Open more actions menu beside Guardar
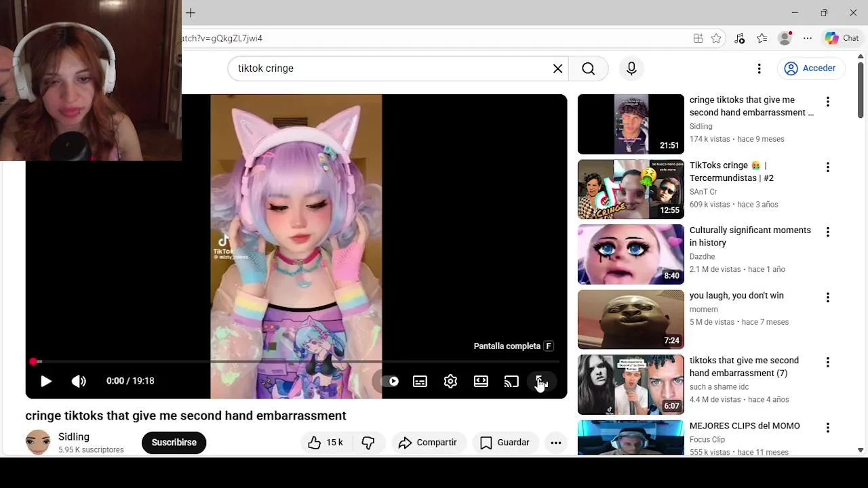The image size is (868, 488). 556,443
